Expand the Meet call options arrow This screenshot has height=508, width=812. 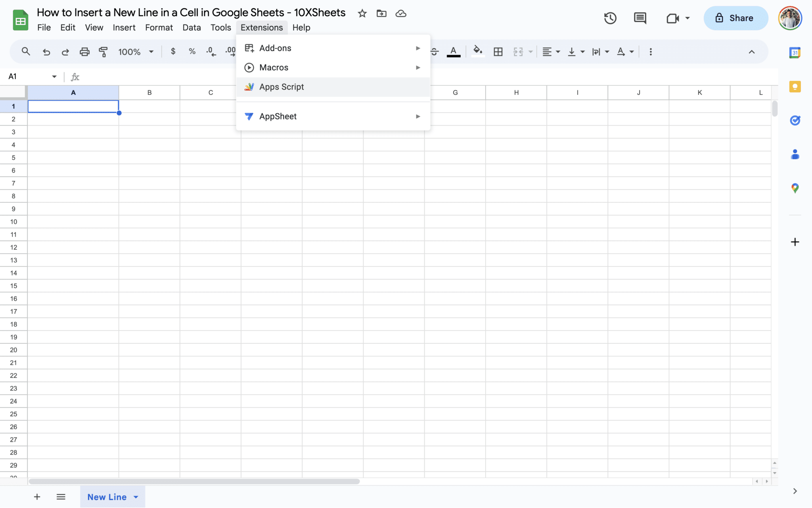[x=688, y=18]
